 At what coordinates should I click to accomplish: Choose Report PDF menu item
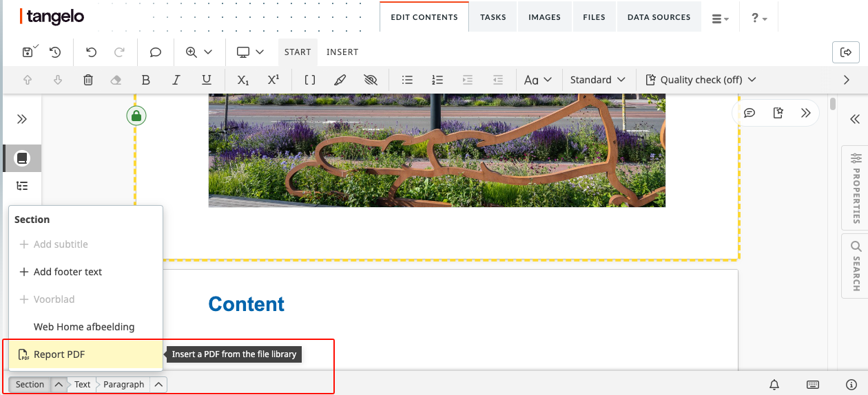click(85, 354)
